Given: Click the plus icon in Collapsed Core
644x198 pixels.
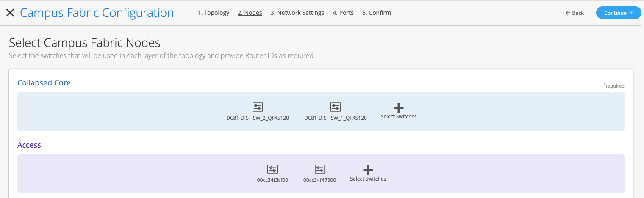Looking at the screenshot, I should coord(399,107).
